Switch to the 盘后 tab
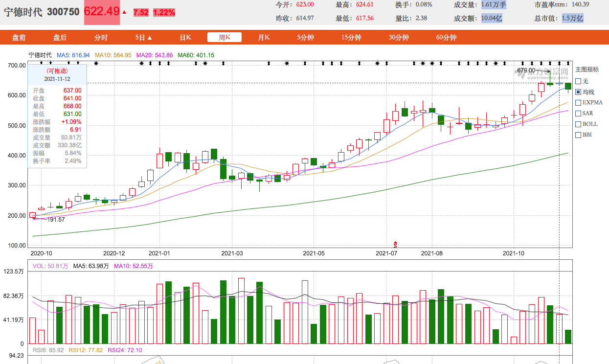Screen dimensions: 609x364 pos(60,38)
